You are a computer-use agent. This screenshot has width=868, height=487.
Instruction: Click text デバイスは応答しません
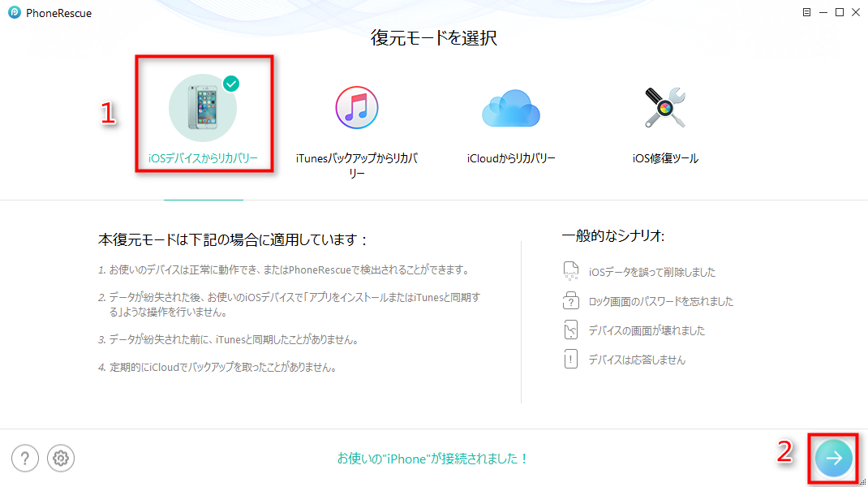click(637, 360)
